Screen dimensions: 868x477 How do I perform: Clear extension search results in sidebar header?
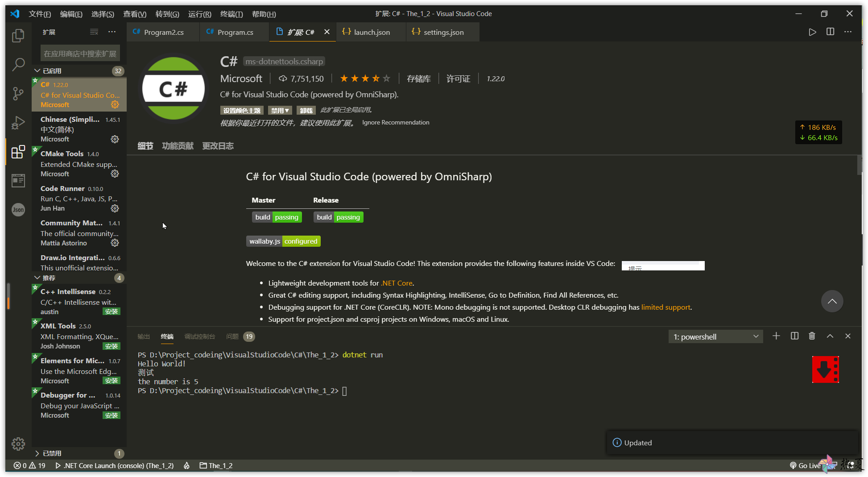[x=94, y=32]
